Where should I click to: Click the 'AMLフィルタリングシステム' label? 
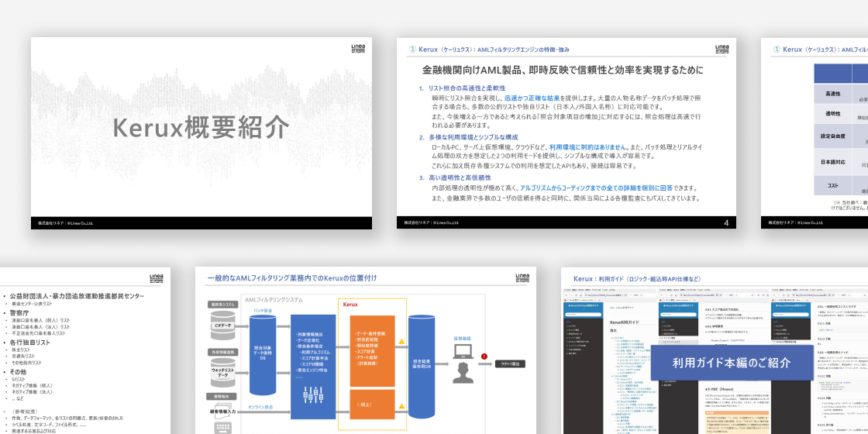(x=274, y=299)
